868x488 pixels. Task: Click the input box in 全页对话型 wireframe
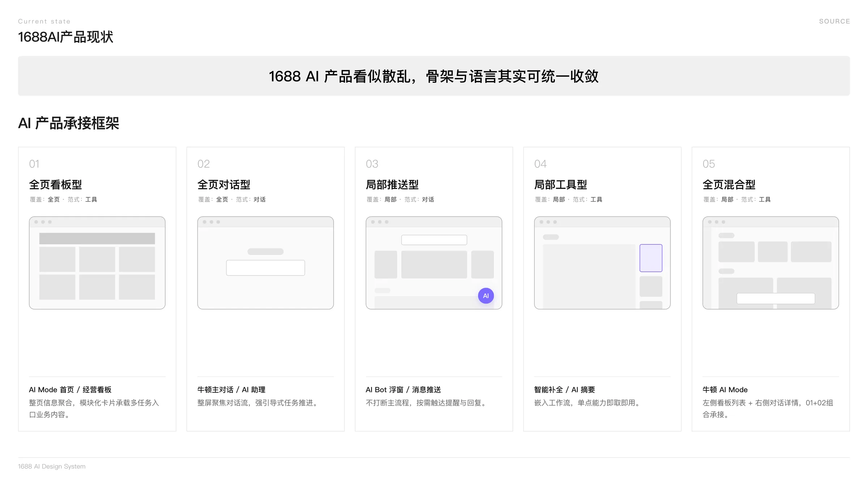265,268
